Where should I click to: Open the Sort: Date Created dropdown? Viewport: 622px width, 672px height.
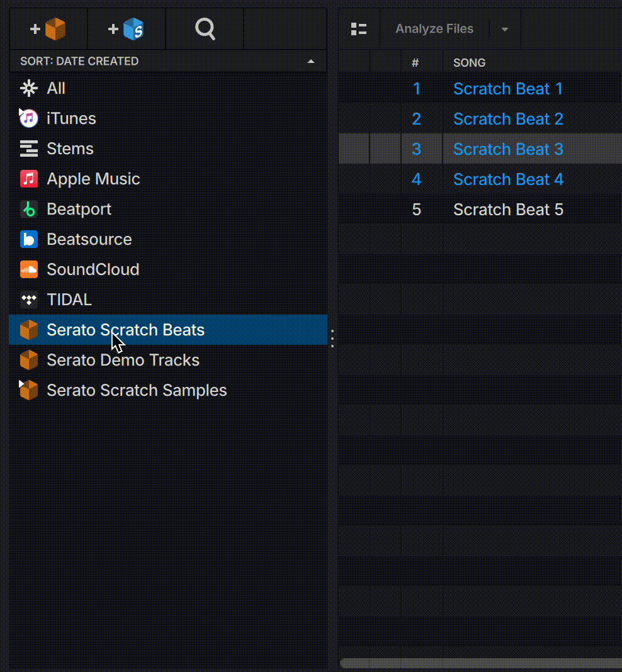coord(168,61)
